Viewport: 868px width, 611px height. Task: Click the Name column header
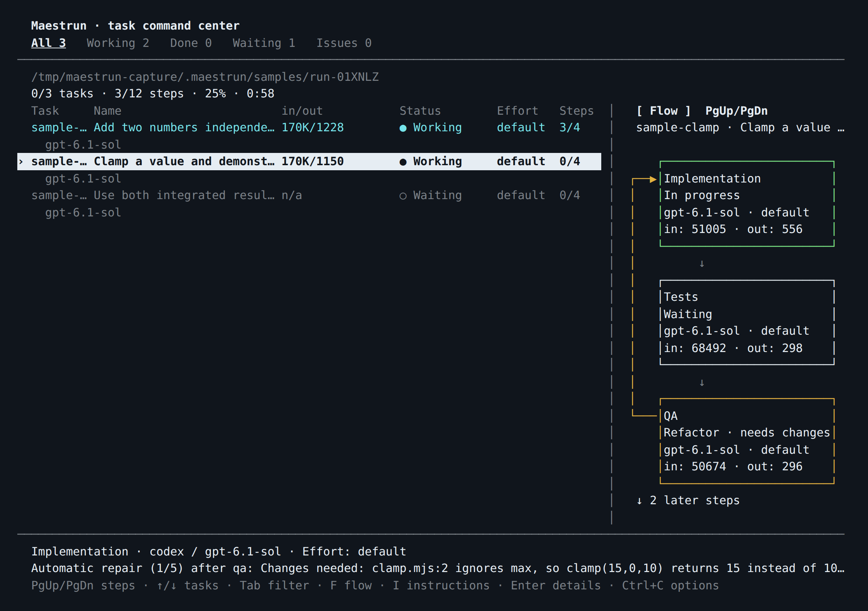click(x=108, y=111)
